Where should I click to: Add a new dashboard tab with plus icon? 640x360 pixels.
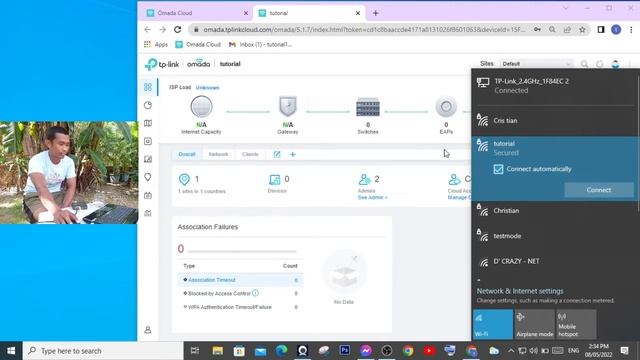pyautogui.click(x=293, y=154)
